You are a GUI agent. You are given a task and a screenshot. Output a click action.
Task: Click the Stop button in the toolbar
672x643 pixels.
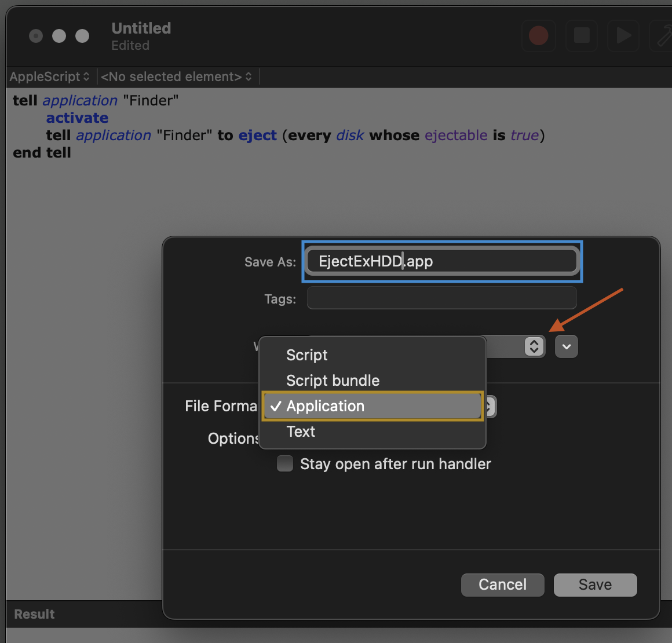pos(581,36)
